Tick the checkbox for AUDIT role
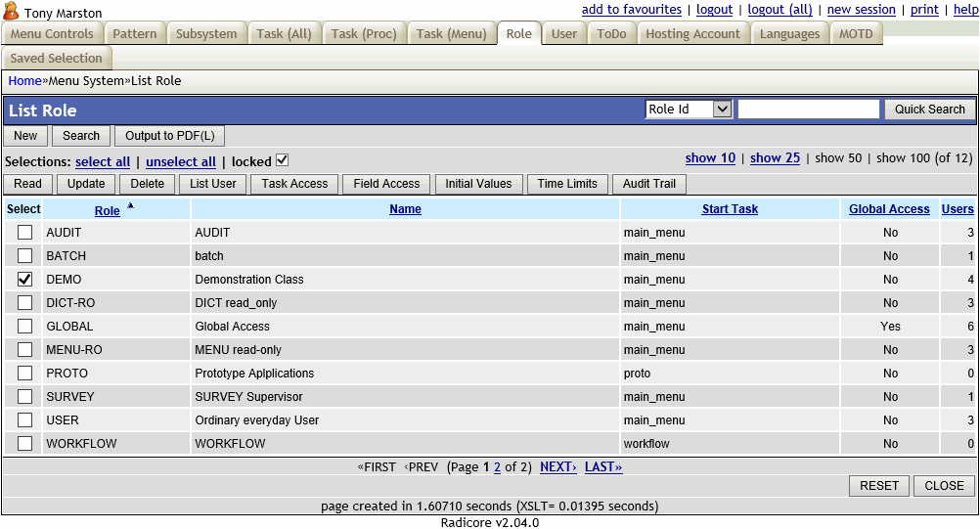980x529 pixels. tap(24, 233)
